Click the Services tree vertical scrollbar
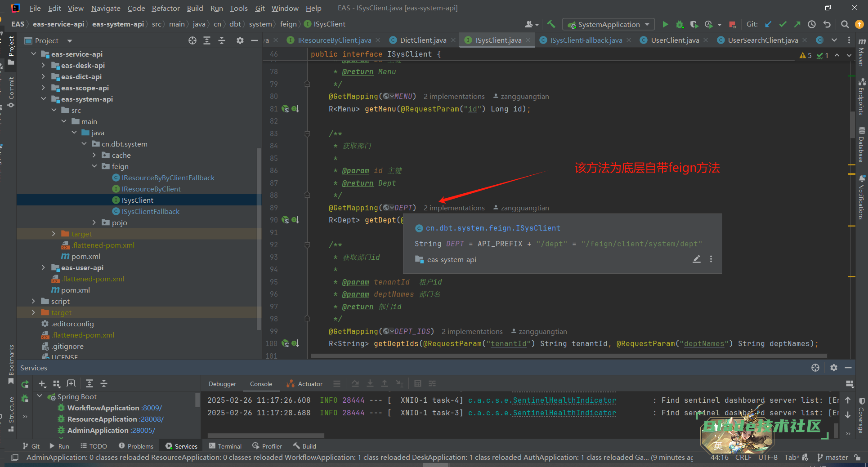The height and width of the screenshot is (467, 868). pyautogui.click(x=197, y=400)
